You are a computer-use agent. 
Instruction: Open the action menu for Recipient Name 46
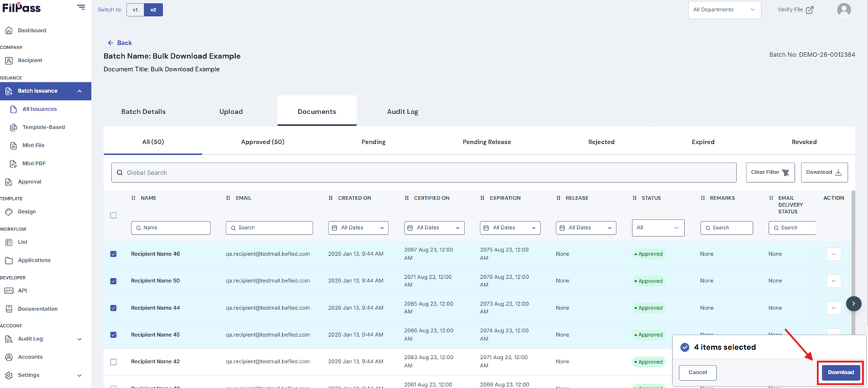[x=834, y=254]
